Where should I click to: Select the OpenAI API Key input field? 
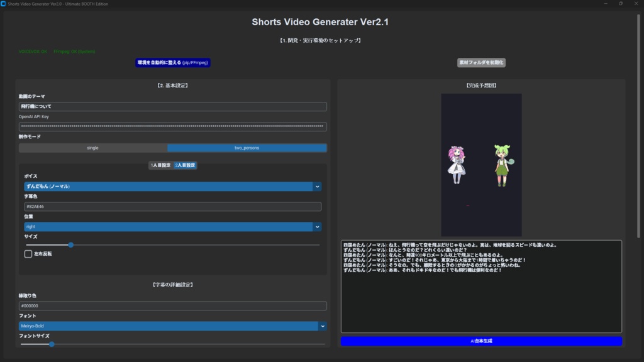[x=172, y=126]
